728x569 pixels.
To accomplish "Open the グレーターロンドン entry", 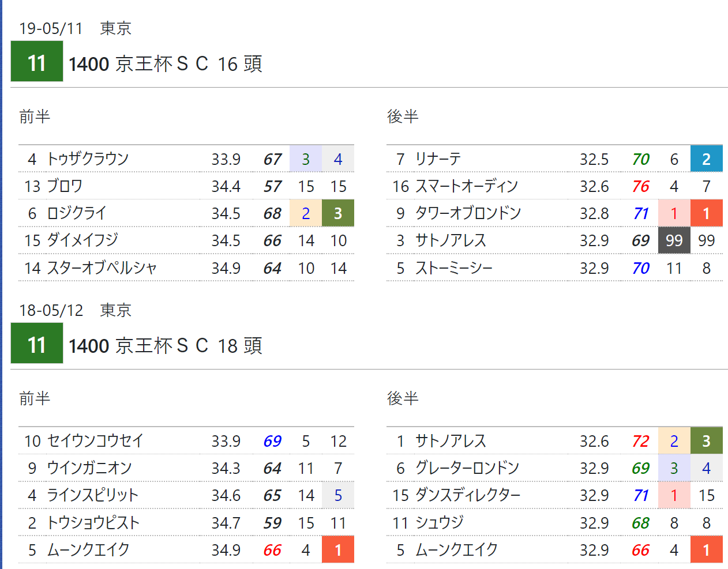I will [x=467, y=468].
